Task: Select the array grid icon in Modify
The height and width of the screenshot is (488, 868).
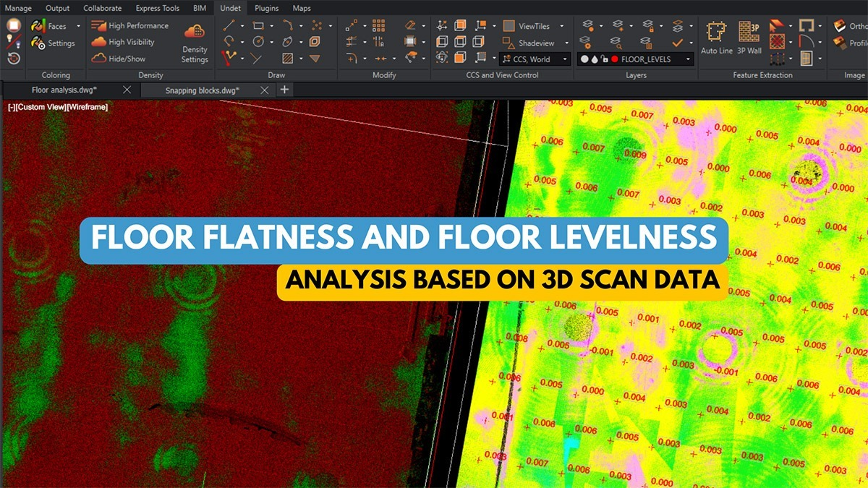Action: coord(378,26)
